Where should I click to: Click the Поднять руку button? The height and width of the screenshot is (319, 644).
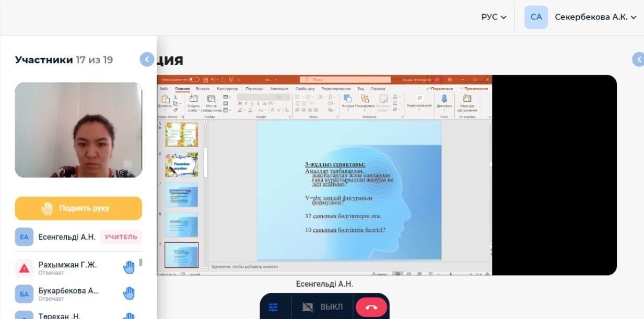[78, 208]
